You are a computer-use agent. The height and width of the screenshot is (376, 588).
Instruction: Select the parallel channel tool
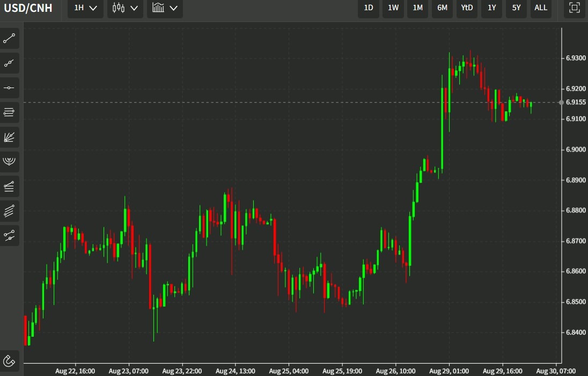tap(9, 211)
